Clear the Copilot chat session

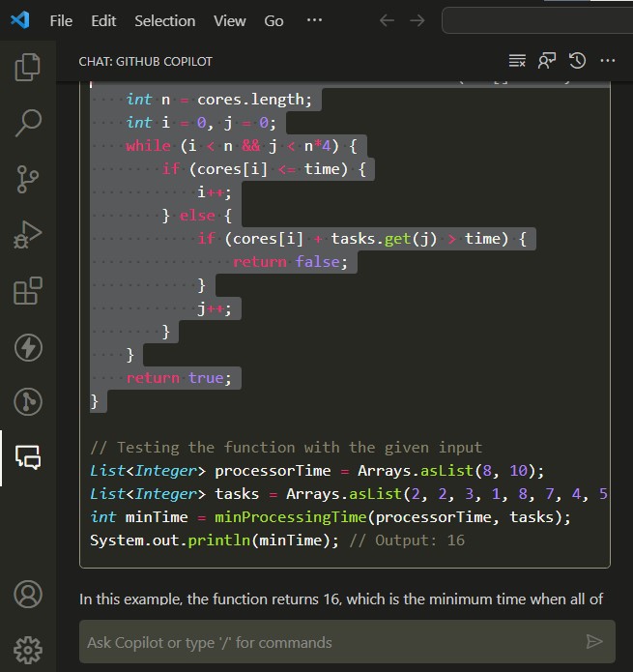(x=517, y=61)
